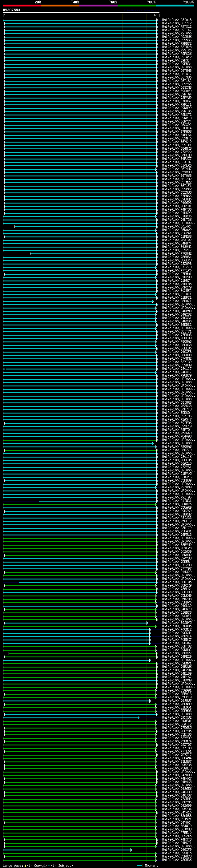Click the UniRef100_Q8ITC1 entry

click(x=177, y=332)
